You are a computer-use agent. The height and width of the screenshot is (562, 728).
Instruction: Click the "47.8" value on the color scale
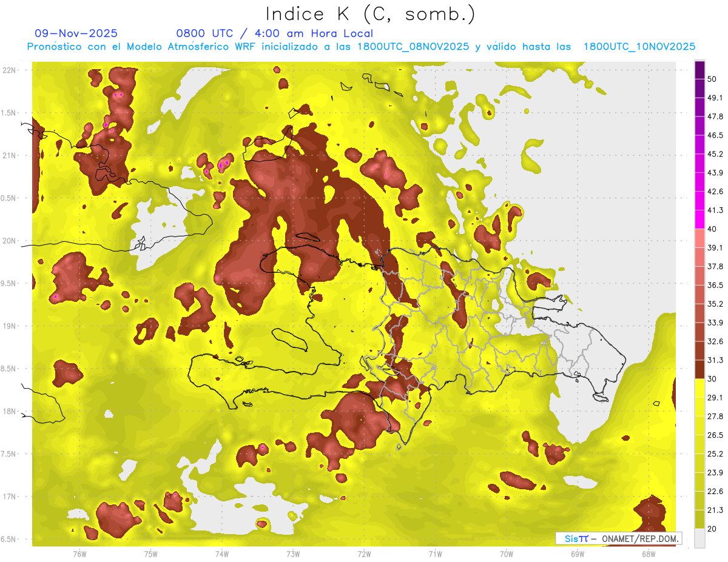click(715, 116)
